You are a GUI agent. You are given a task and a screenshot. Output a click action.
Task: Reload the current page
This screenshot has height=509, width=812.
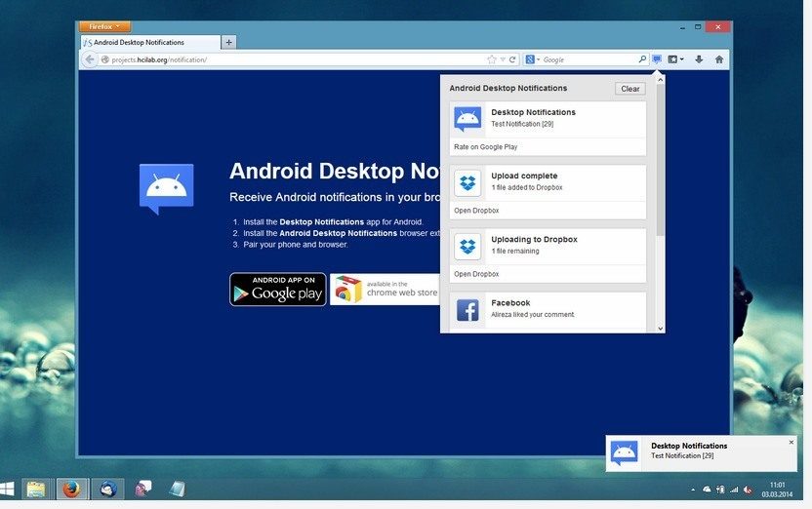512,59
